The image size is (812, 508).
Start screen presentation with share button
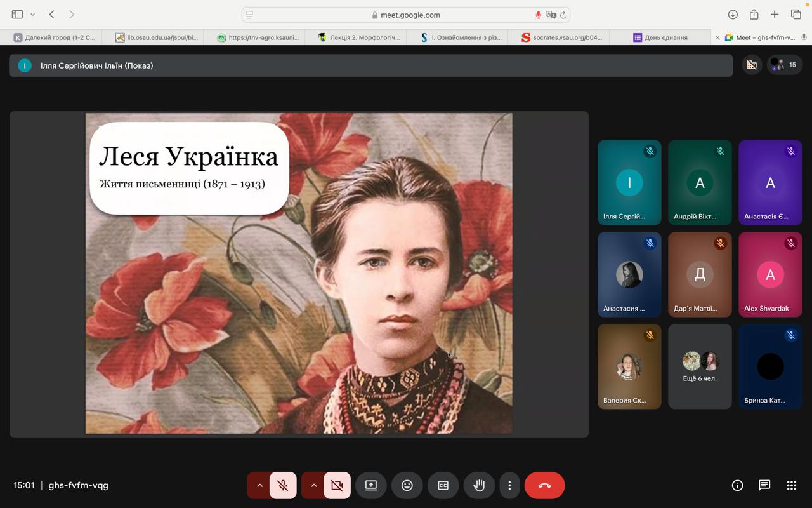[370, 485]
